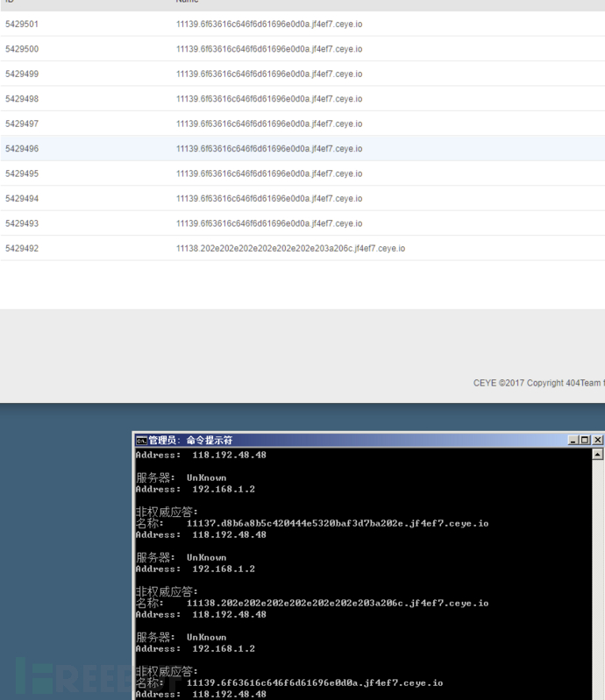
Task: Click the CEYE 2017 Copyright footer text
Action: pyautogui.click(x=538, y=383)
